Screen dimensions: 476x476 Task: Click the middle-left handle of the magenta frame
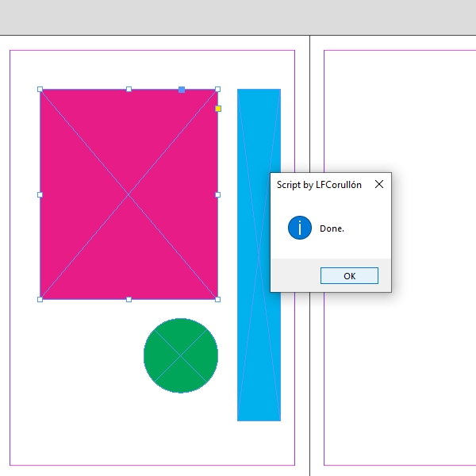pos(40,194)
